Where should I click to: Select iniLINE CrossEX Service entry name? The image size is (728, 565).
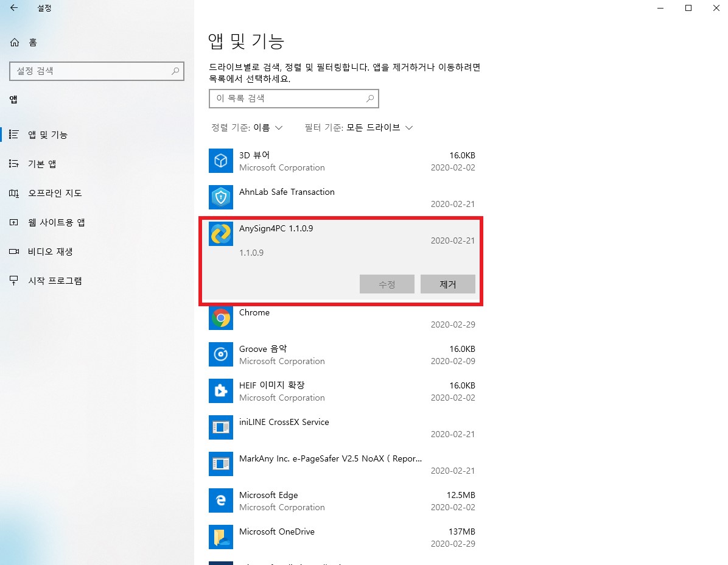[x=284, y=422]
